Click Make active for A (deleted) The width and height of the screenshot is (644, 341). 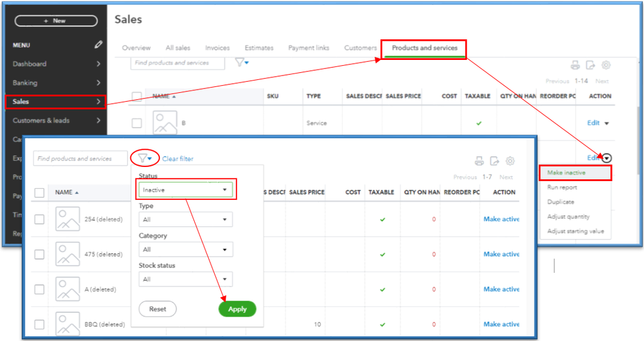click(501, 289)
